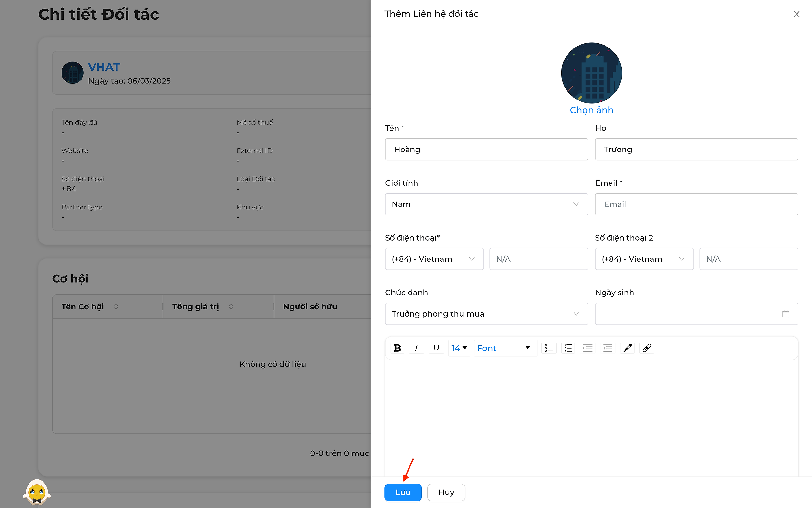Click the Website label

[x=75, y=151]
